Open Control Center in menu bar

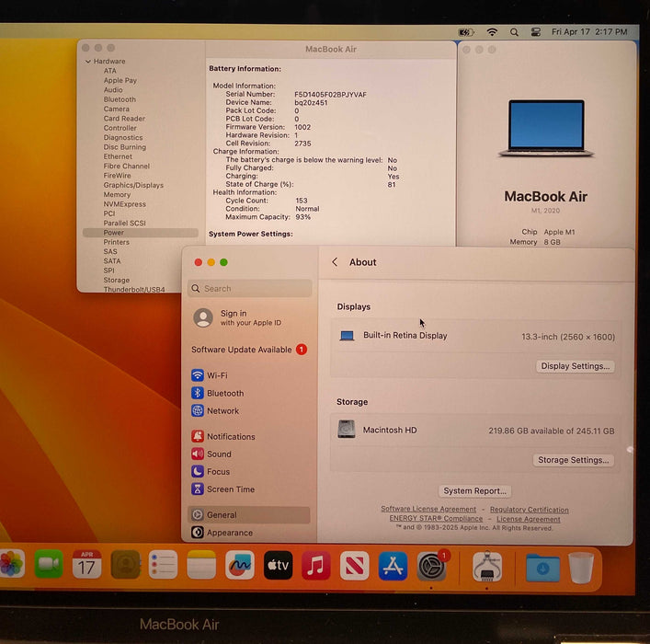point(536,32)
